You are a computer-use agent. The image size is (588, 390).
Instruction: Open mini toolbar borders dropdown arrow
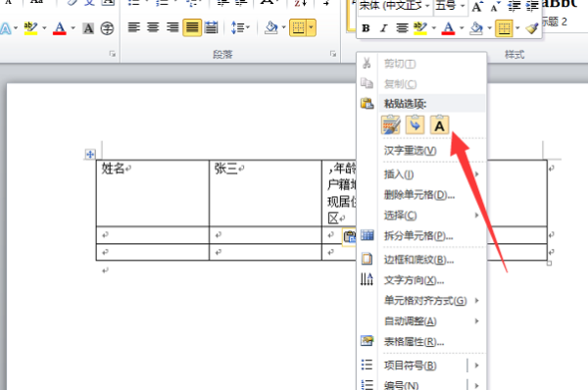click(x=517, y=28)
